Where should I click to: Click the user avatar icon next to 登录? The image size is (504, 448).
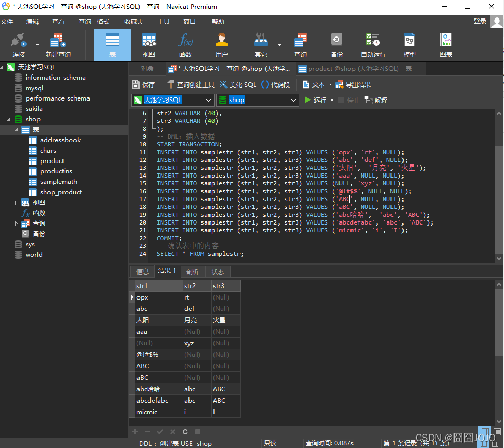[497, 21]
